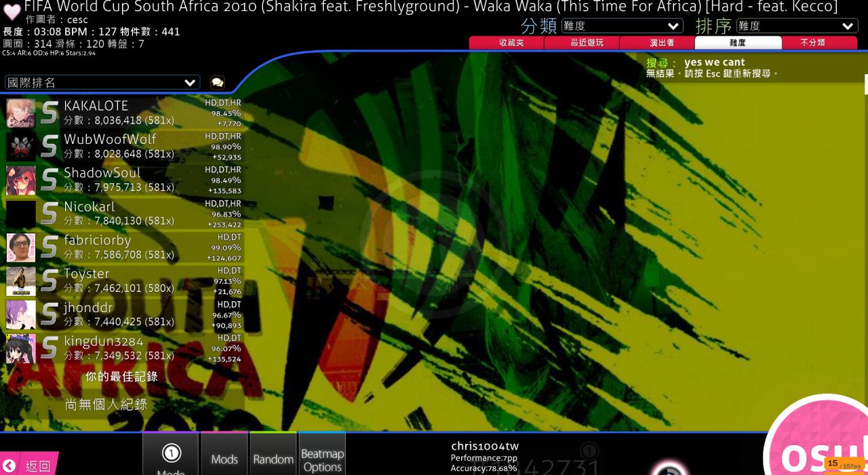Click the fps counter showing 15
Viewport: 868px width, 475px height.
point(844,464)
